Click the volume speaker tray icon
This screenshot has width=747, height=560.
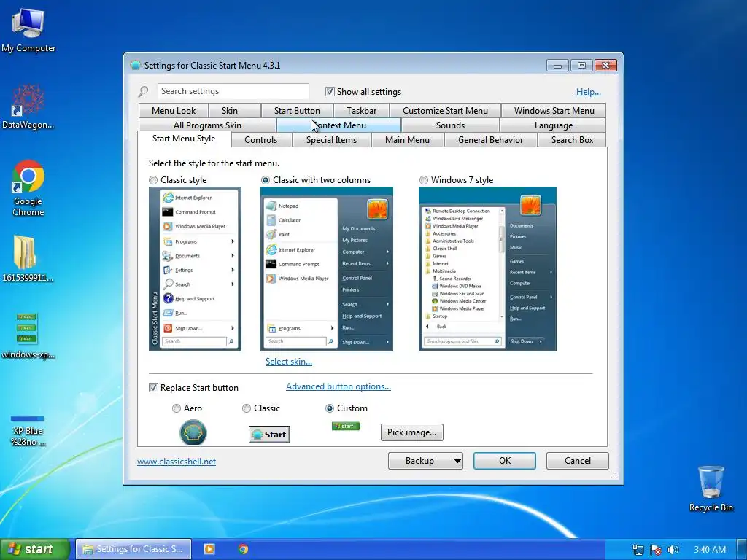(x=673, y=550)
